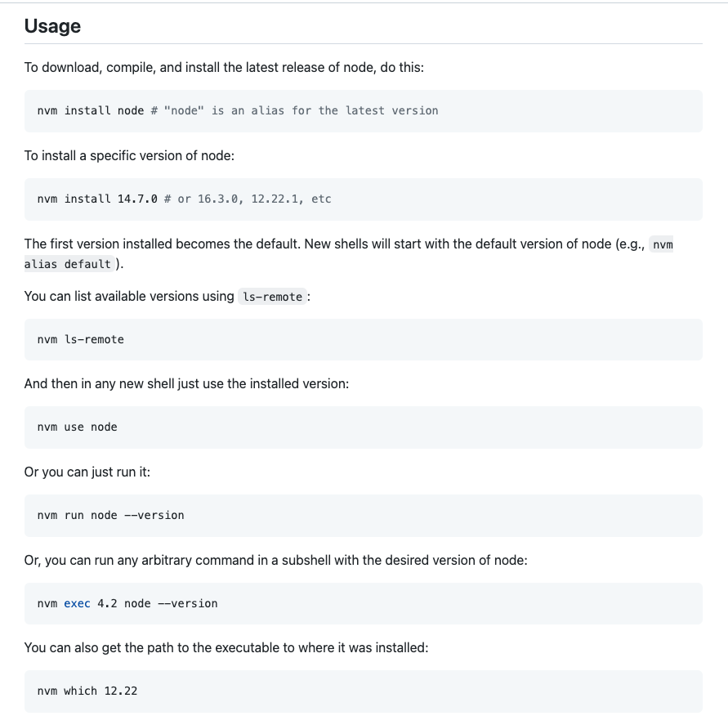Click the "nvm install 14.7.0" command text
728x716 pixels.
(x=97, y=199)
